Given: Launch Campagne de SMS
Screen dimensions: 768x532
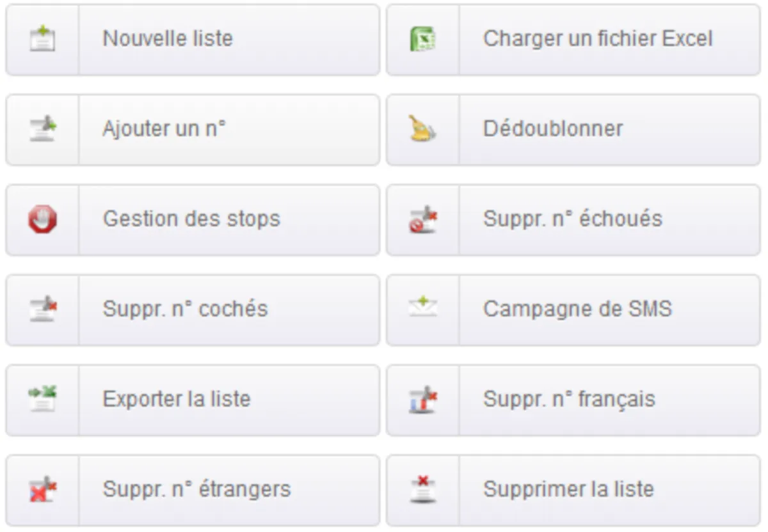Looking at the screenshot, I should [577, 309].
